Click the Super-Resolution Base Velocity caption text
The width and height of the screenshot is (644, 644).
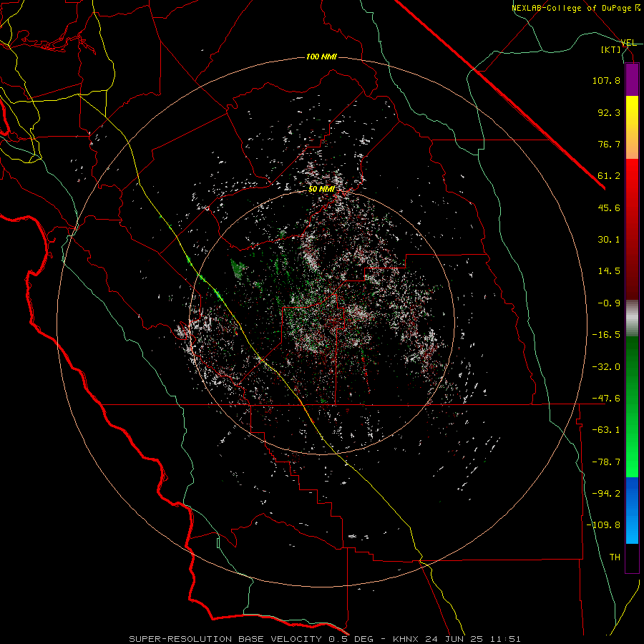click(x=325, y=639)
